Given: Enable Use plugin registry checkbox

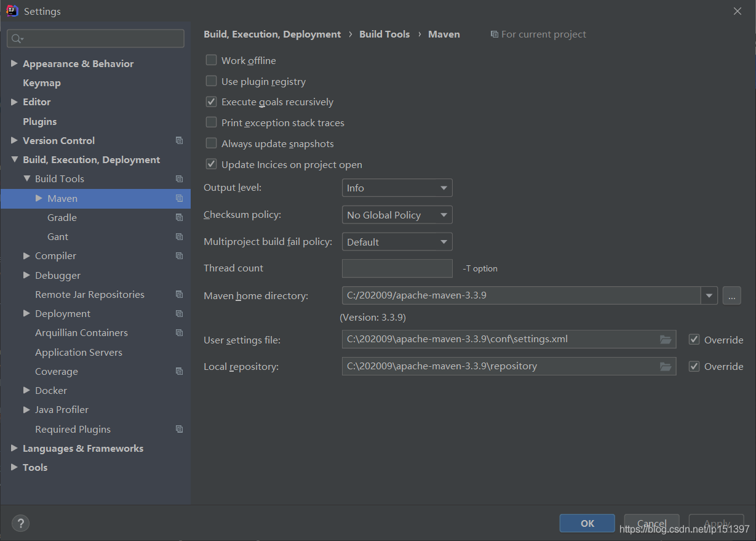Looking at the screenshot, I should pos(211,81).
